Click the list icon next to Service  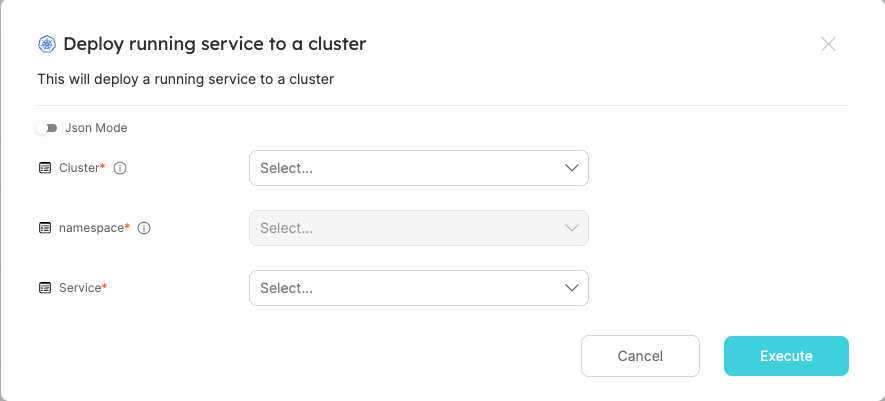tap(45, 288)
